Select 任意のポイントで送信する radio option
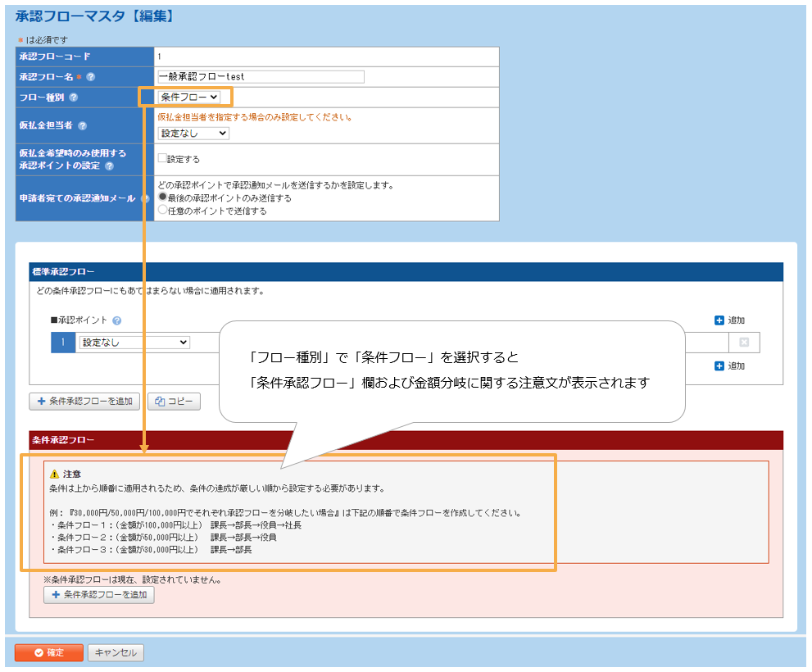 click(x=162, y=210)
